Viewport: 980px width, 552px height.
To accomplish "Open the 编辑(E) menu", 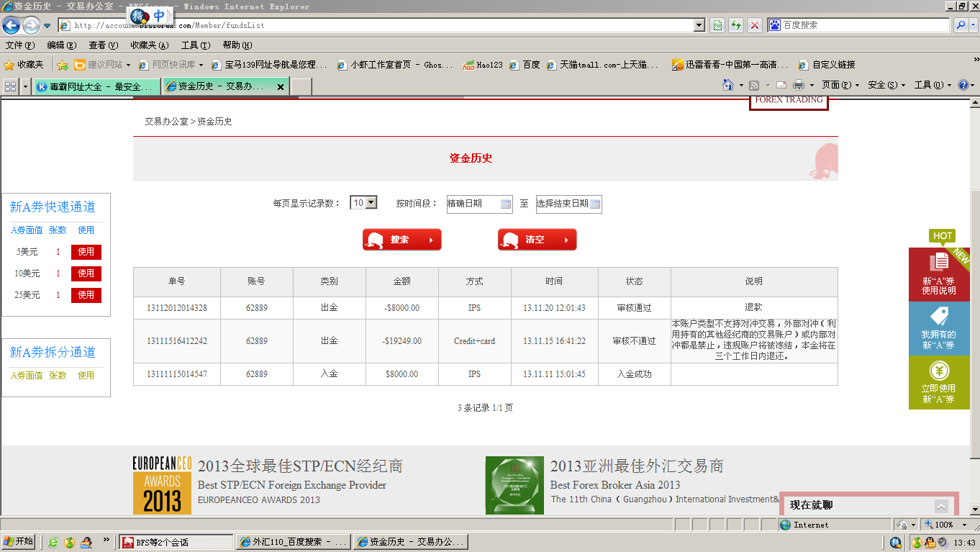I will pyautogui.click(x=61, y=45).
